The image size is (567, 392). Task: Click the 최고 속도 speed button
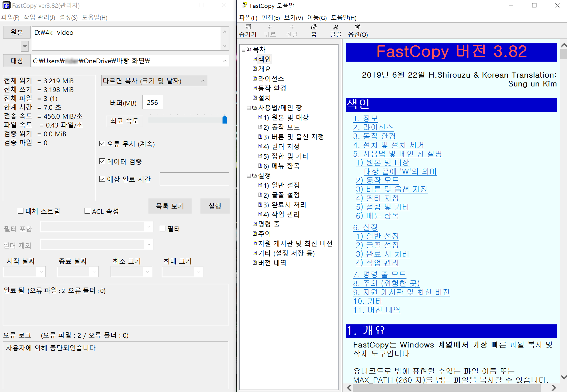(124, 121)
